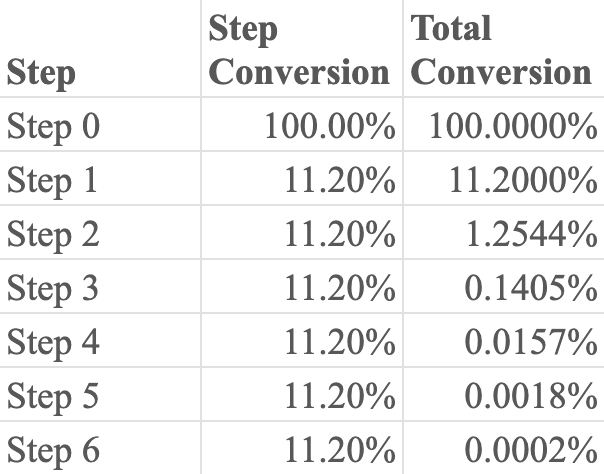Image resolution: width=604 pixels, height=474 pixels.
Task: Select the "Step 4" cell
Action: click(54, 343)
